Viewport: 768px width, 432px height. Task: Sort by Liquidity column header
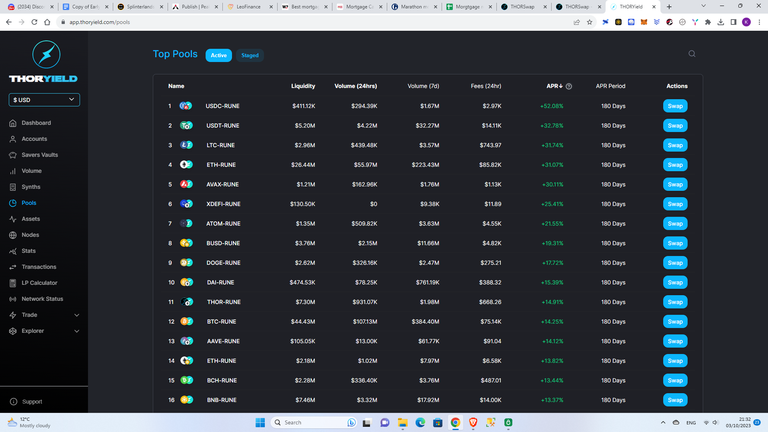pyautogui.click(x=303, y=86)
